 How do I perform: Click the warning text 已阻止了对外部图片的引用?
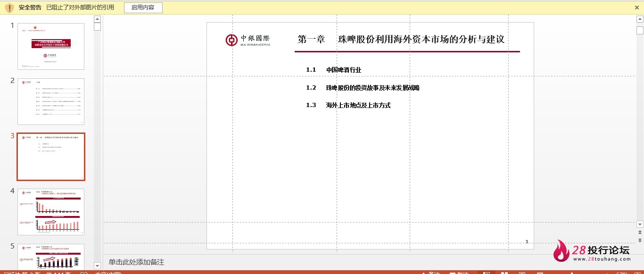pyautogui.click(x=81, y=8)
